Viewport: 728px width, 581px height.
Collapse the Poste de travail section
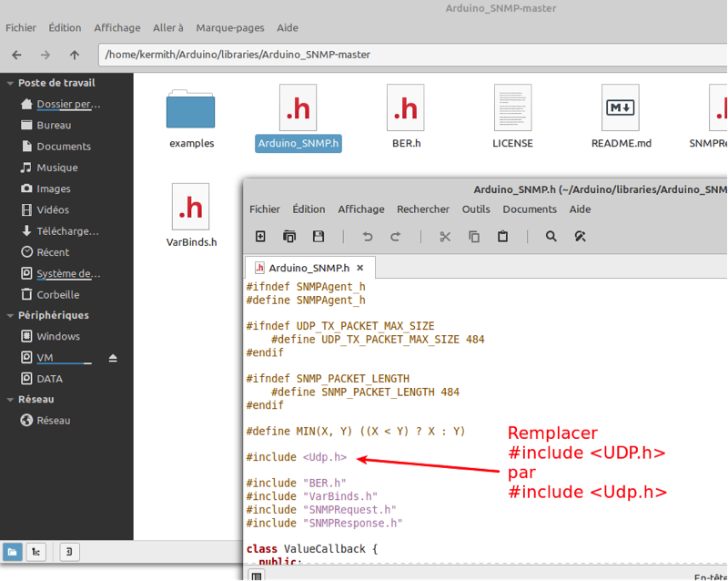10,83
